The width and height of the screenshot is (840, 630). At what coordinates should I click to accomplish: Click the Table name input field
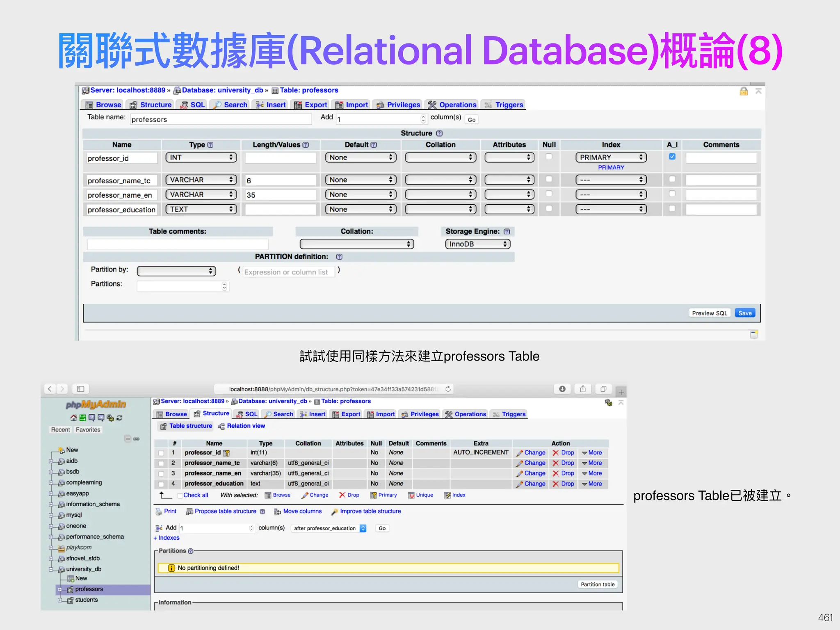[x=221, y=119]
